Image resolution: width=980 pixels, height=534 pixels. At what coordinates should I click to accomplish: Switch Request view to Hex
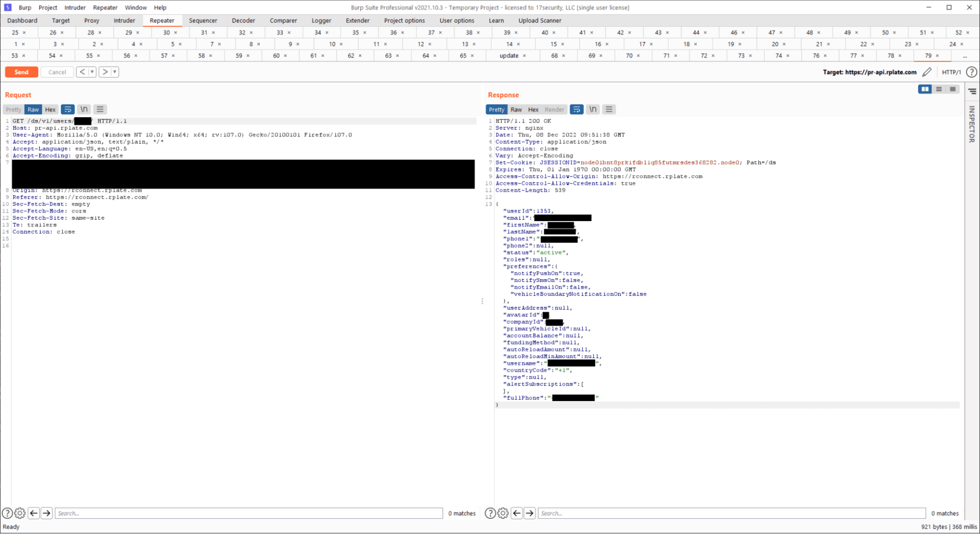click(50, 109)
